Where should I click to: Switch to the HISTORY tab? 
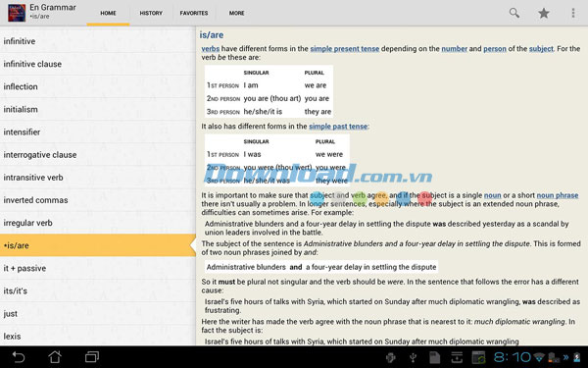point(151,13)
